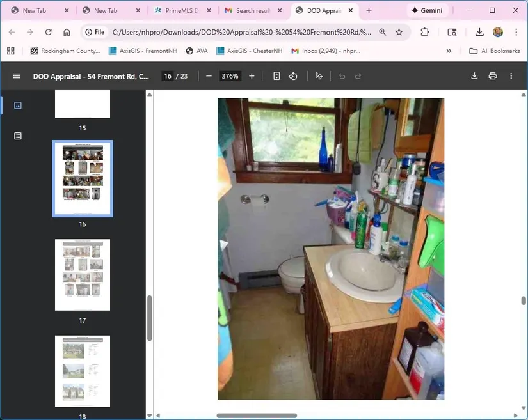Zoom out with the minus button

(x=209, y=76)
